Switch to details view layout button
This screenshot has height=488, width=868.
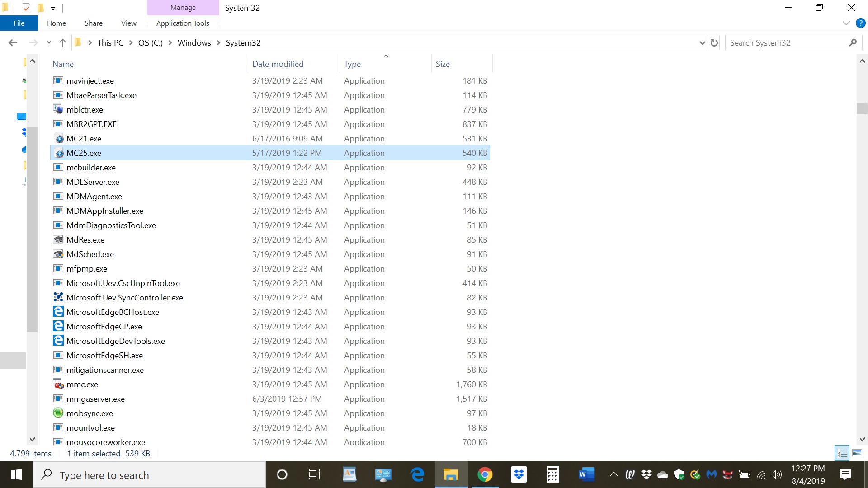click(843, 453)
